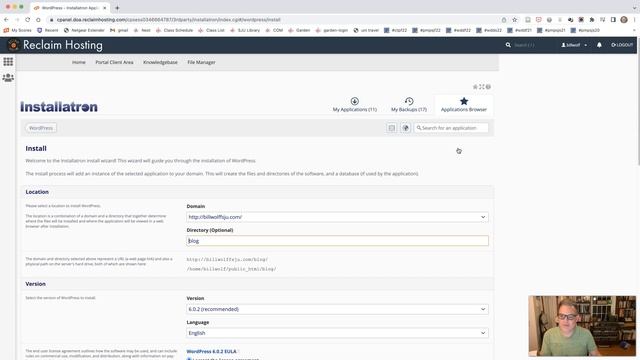Click the list view icon beside search
Screen dimensions: 640x360
391,128
